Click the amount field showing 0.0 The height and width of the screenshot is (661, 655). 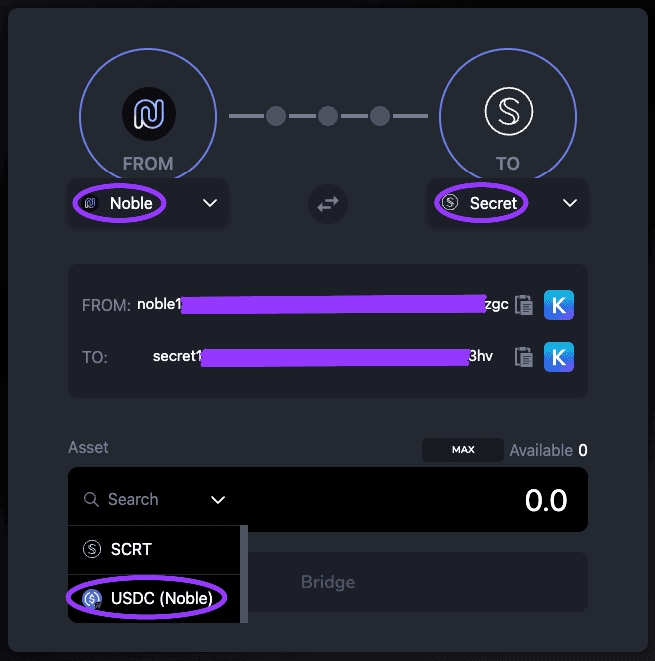(450, 499)
